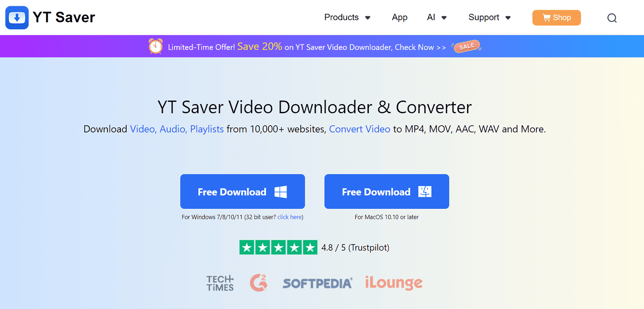
Task: Open the App menu item
Action: pos(400,17)
